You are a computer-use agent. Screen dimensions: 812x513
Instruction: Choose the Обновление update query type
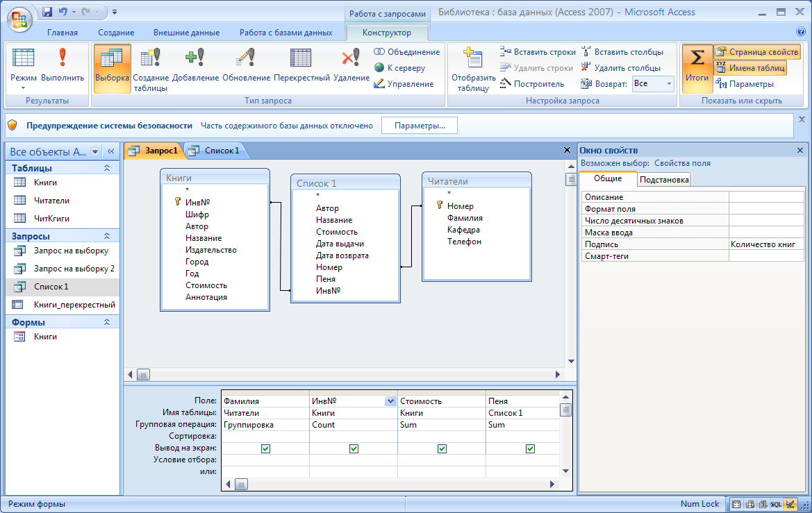247,66
